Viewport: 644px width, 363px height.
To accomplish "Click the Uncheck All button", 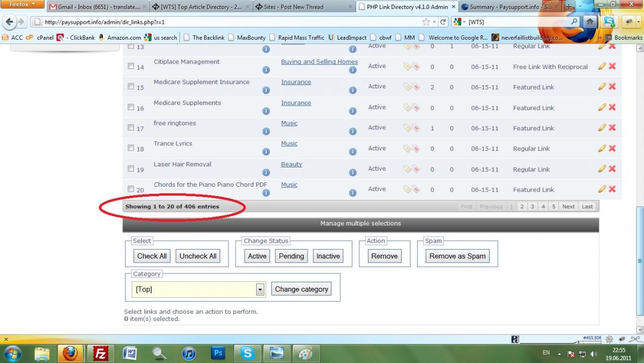I will (x=198, y=256).
